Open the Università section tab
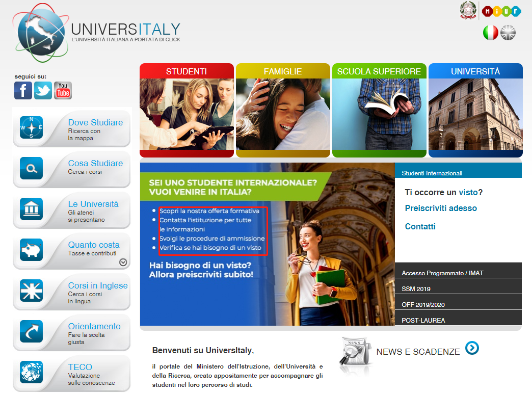532x394 pixels. coord(475,71)
